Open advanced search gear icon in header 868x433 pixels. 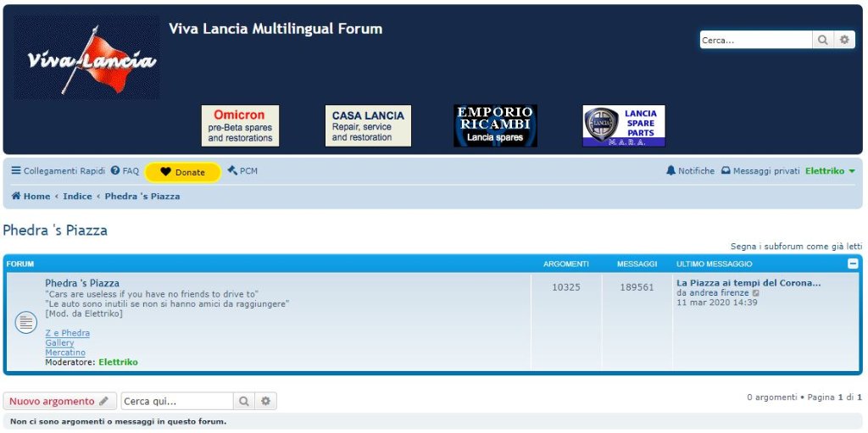(844, 40)
